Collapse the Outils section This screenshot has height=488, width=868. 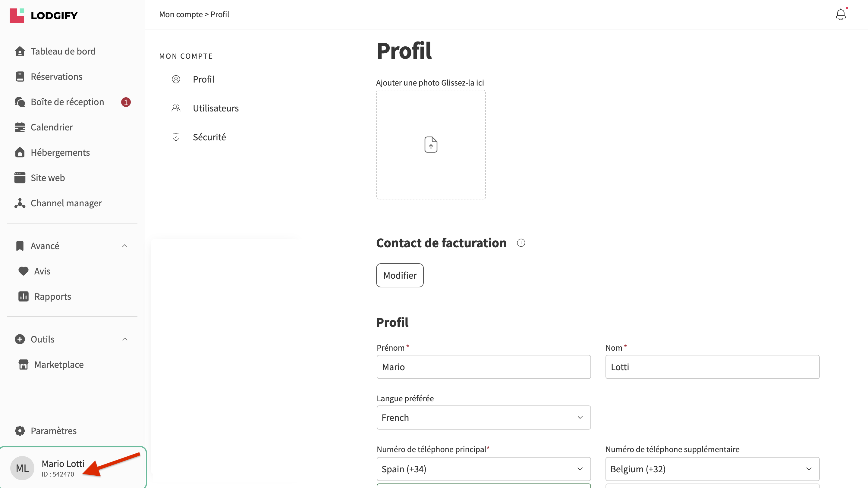coord(125,339)
